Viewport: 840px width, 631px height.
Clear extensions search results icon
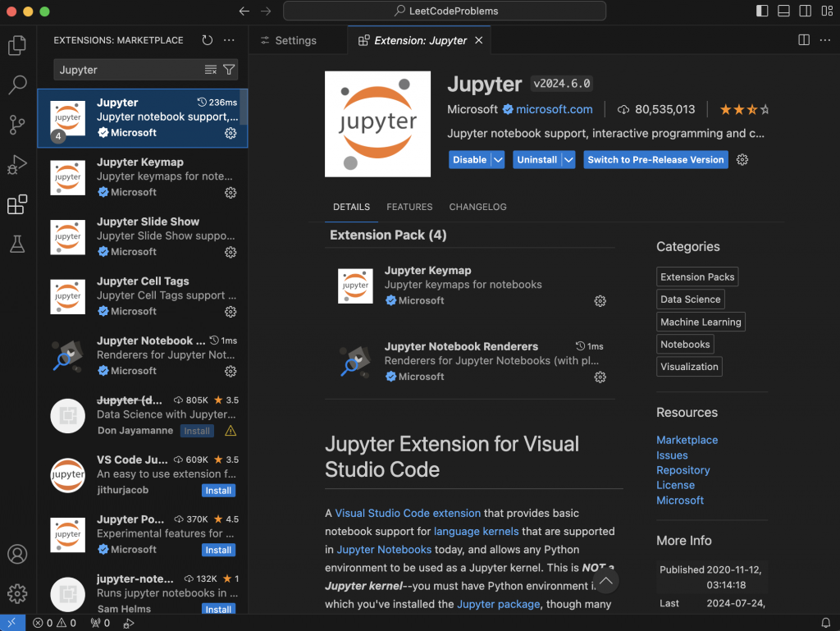tap(211, 70)
